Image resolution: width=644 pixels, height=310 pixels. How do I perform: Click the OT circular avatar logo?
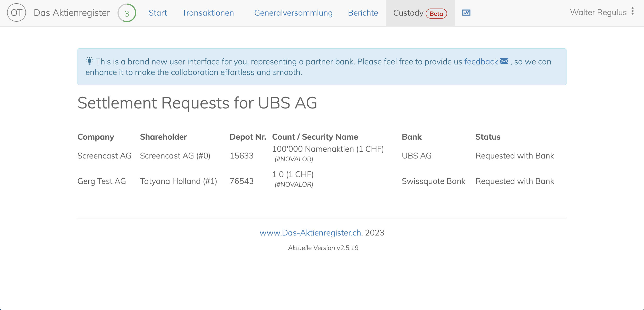pos(16,13)
